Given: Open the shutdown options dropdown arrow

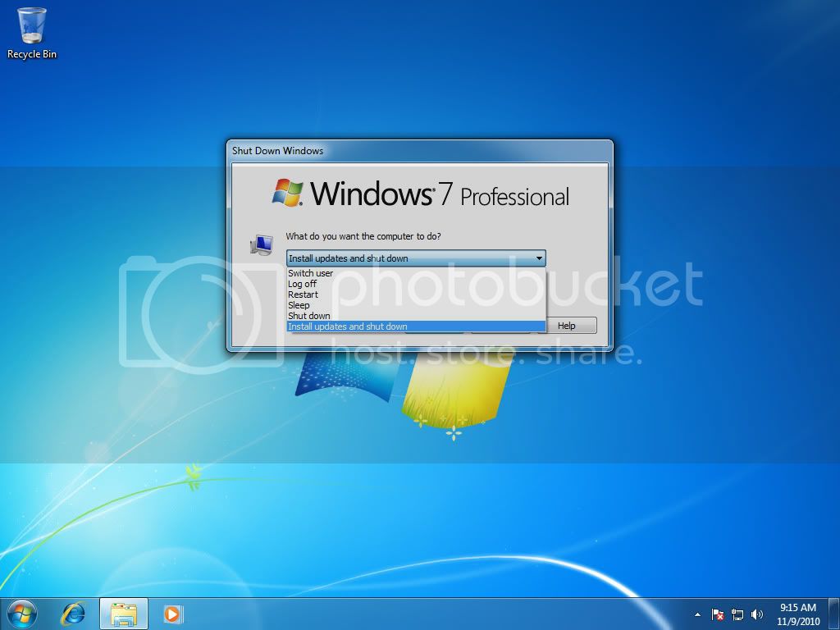Looking at the screenshot, I should tap(539, 258).
